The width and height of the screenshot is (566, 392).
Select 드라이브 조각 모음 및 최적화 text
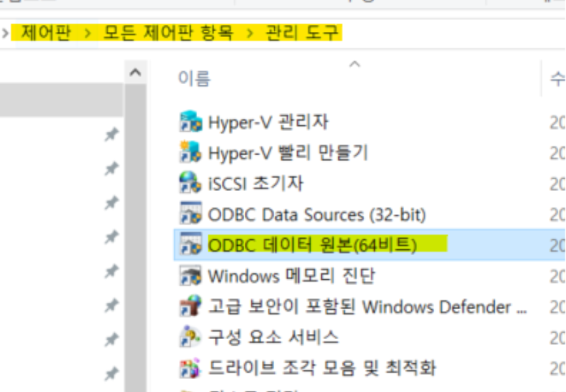[322, 369]
